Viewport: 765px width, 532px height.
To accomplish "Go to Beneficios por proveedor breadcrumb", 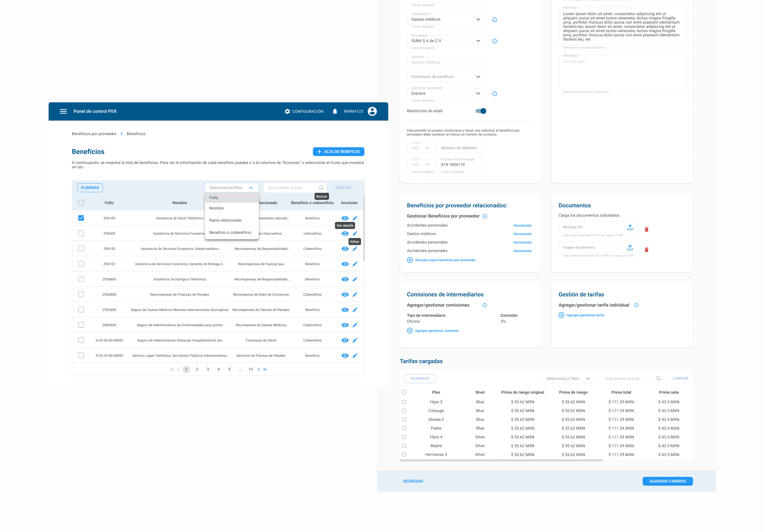I will 94,133.
